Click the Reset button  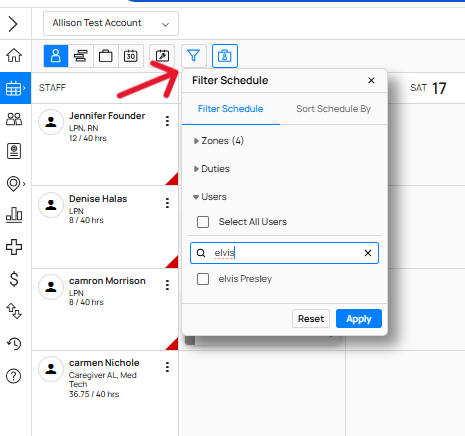(311, 319)
